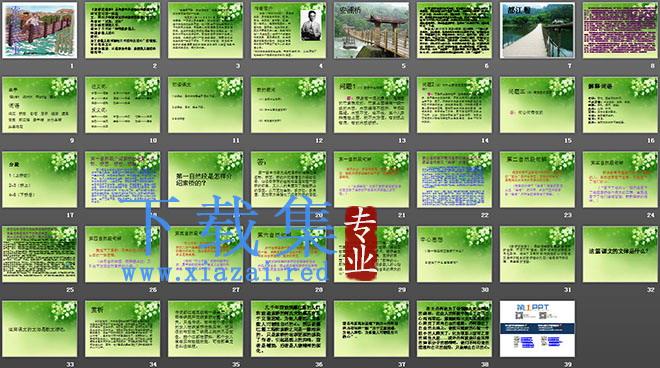Image resolution: width=660 pixels, height=368 pixels.
Task: Select slide 25 dense text thumbnail
Action: pos(40,254)
